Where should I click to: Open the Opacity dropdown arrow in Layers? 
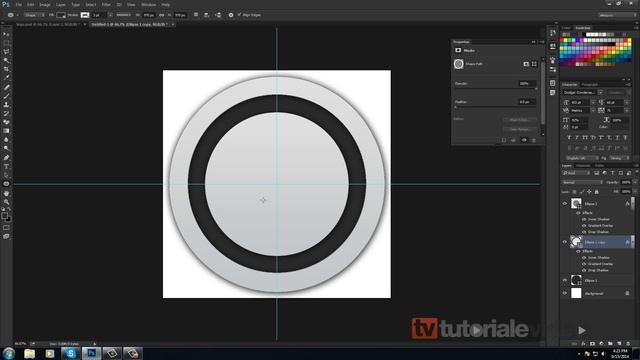(x=635, y=182)
